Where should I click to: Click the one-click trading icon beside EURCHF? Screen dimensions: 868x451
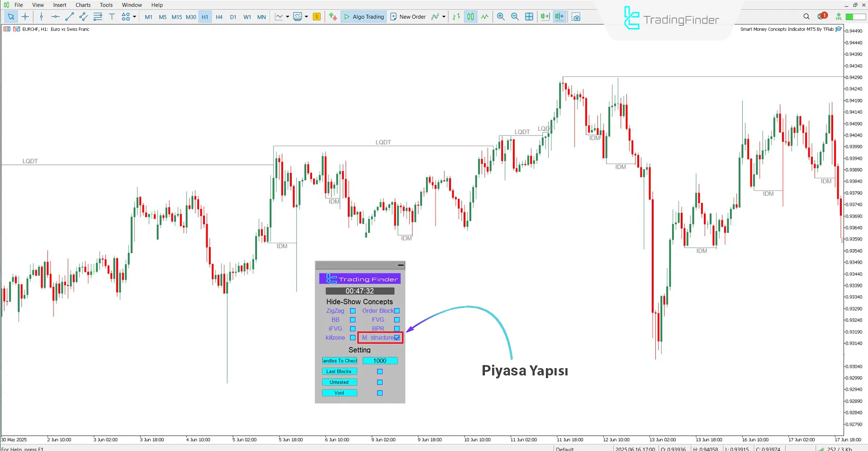click(16, 29)
